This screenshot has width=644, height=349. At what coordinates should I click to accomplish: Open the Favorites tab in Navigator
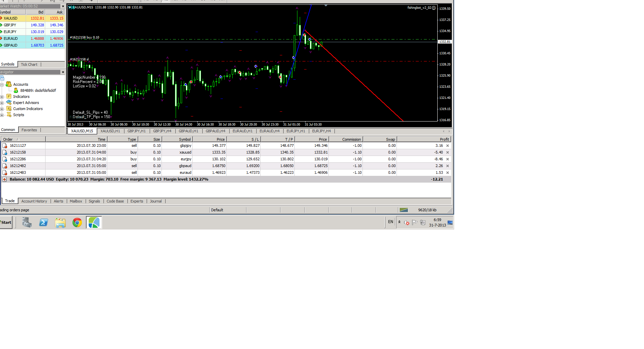29,130
